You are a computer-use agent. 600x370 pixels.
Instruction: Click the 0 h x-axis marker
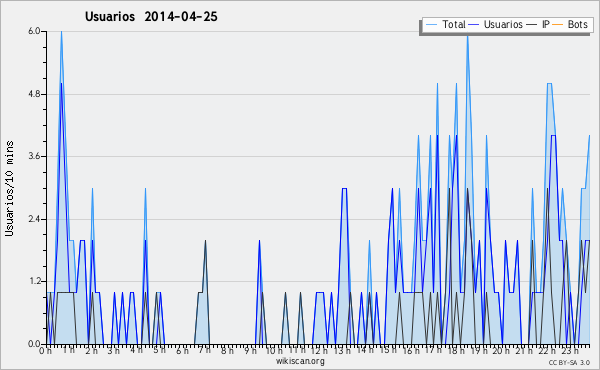[45, 351]
